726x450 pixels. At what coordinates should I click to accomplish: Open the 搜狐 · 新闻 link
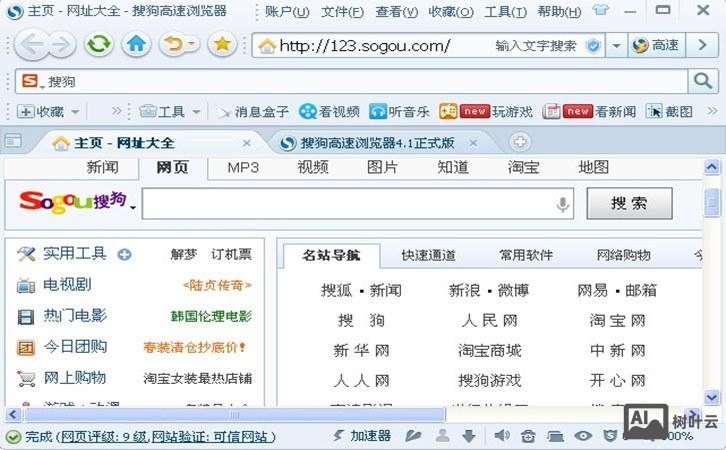point(361,290)
